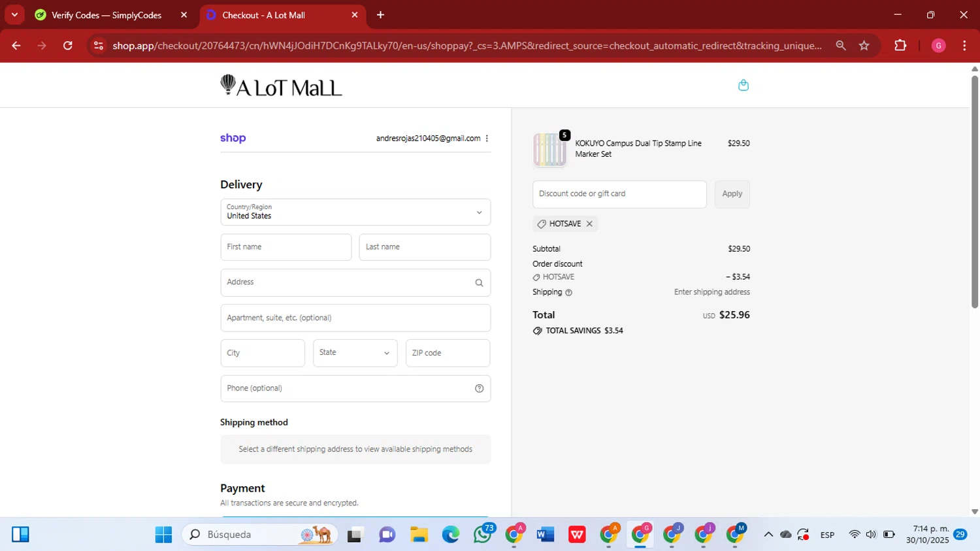Viewport: 980px width, 551px height.
Task: Focus the First name field
Action: pos(286,247)
